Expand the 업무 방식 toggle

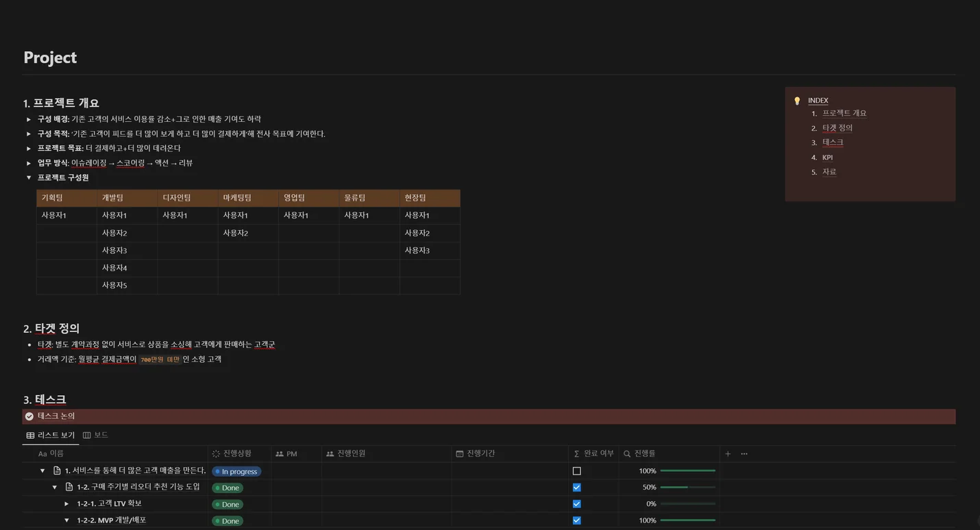coord(29,163)
